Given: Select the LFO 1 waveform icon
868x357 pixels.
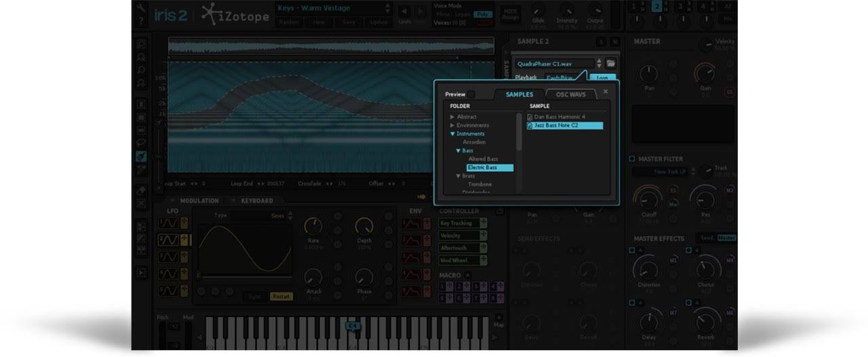Looking at the screenshot, I should click(168, 223).
